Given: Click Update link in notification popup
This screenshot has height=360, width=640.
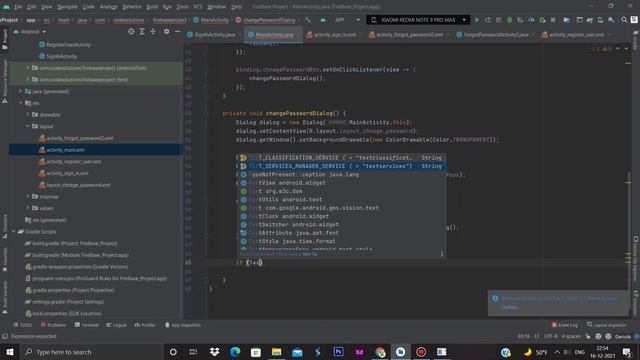Looking at the screenshot, I should (x=510, y=307).
